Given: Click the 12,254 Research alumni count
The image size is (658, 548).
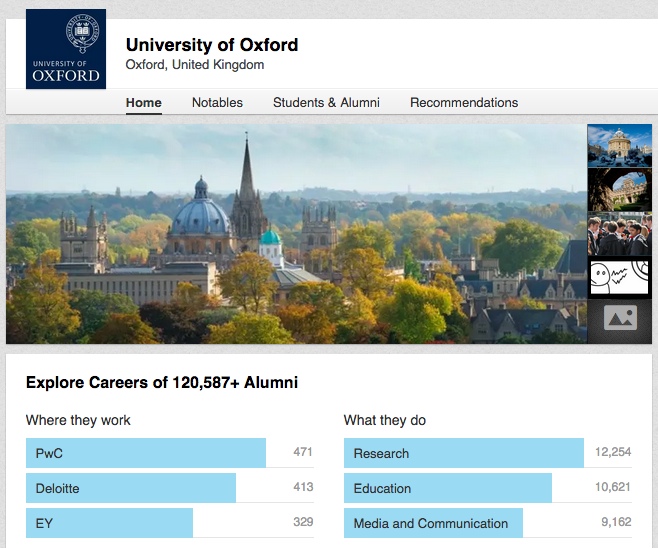Looking at the screenshot, I should tap(612, 452).
